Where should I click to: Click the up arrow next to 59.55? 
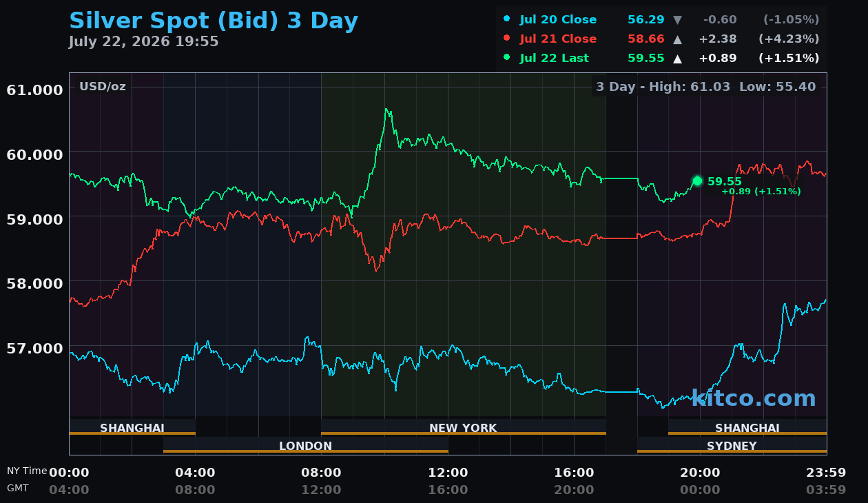(x=677, y=59)
